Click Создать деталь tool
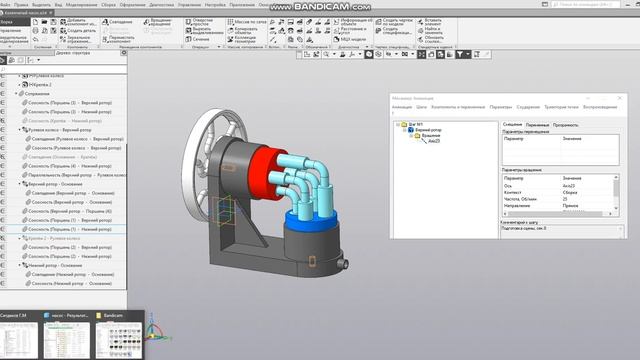 click(x=78, y=31)
